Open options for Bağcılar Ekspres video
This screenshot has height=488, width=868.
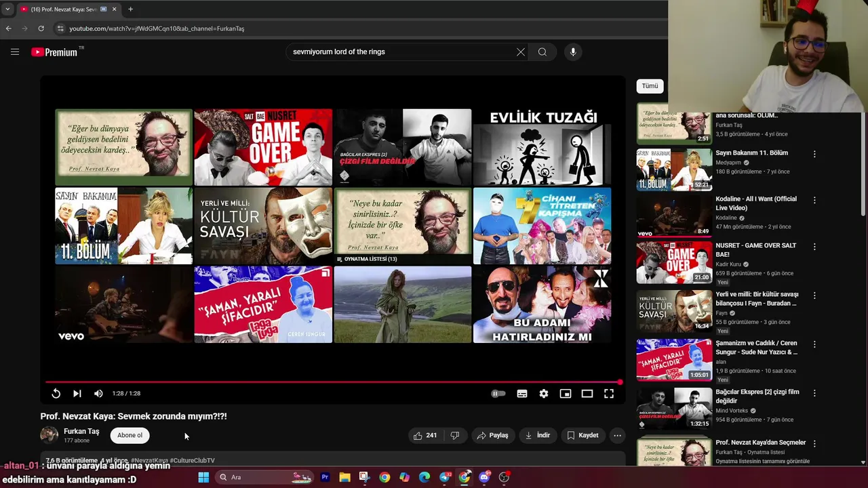tap(814, 392)
